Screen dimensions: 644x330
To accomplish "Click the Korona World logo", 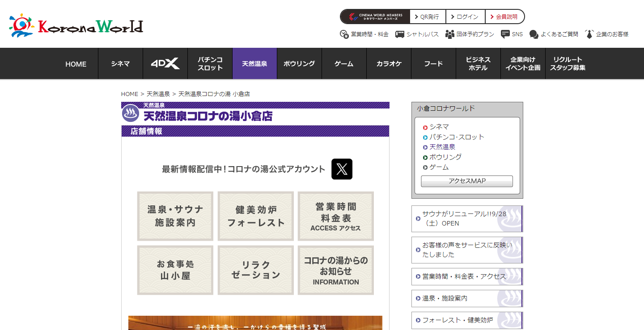I will (x=76, y=25).
